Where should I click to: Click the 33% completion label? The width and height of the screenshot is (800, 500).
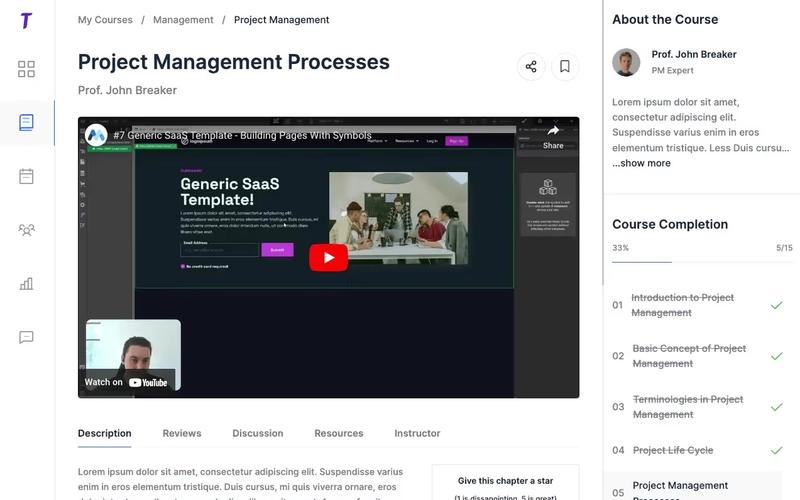(x=620, y=248)
